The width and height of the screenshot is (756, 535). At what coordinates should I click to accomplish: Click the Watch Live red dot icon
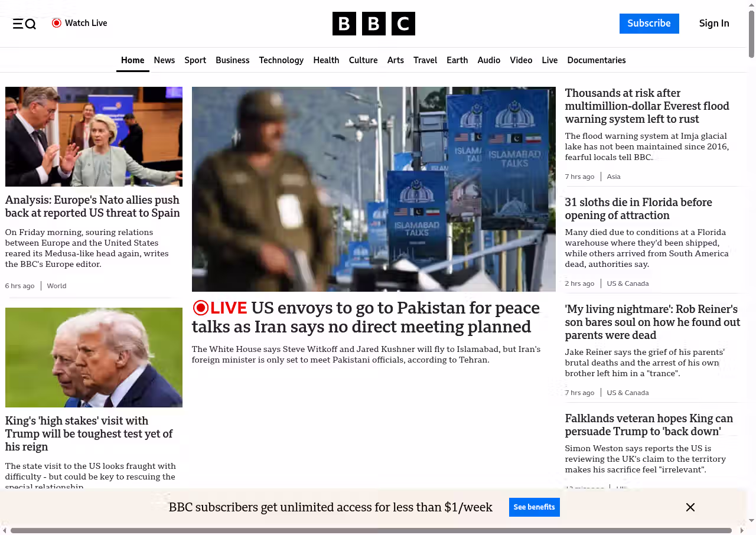57,23
